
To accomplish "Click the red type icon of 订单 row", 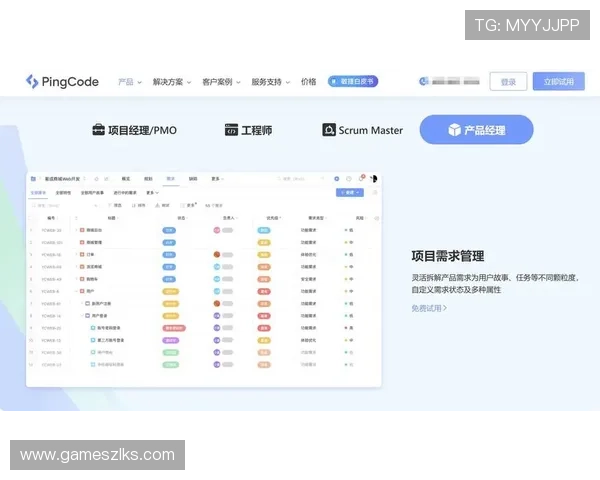I will tap(82, 255).
